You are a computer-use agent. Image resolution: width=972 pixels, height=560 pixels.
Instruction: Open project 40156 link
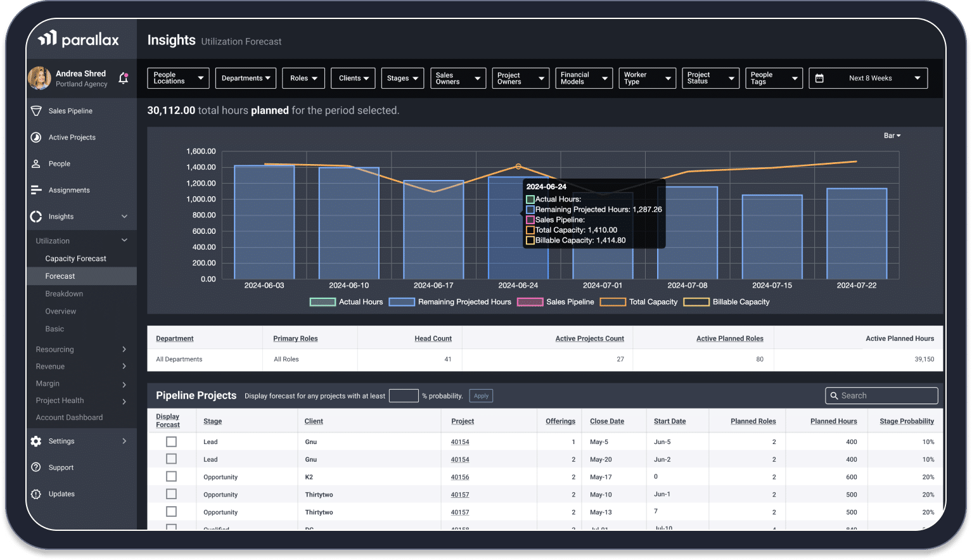460,476
